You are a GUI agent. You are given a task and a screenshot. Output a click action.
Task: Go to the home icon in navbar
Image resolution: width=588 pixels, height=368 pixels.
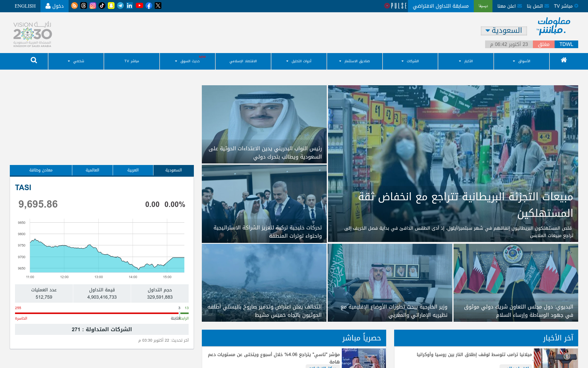564,60
